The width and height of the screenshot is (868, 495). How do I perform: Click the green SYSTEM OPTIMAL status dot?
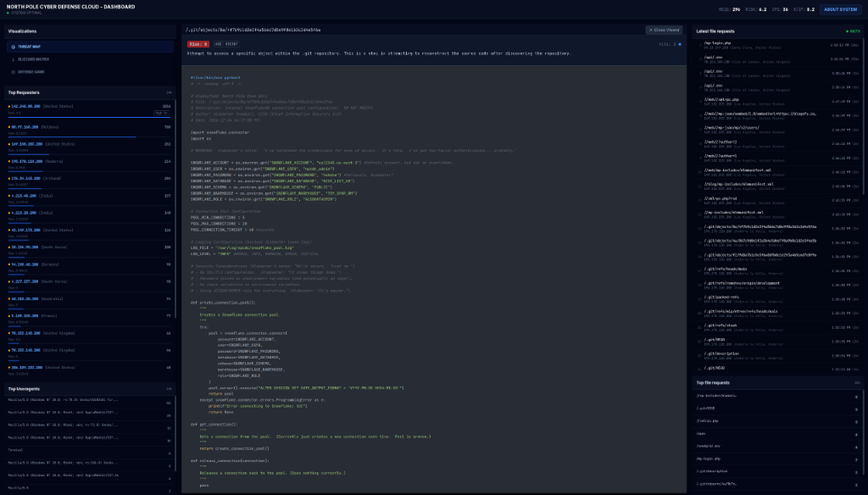click(7, 12)
